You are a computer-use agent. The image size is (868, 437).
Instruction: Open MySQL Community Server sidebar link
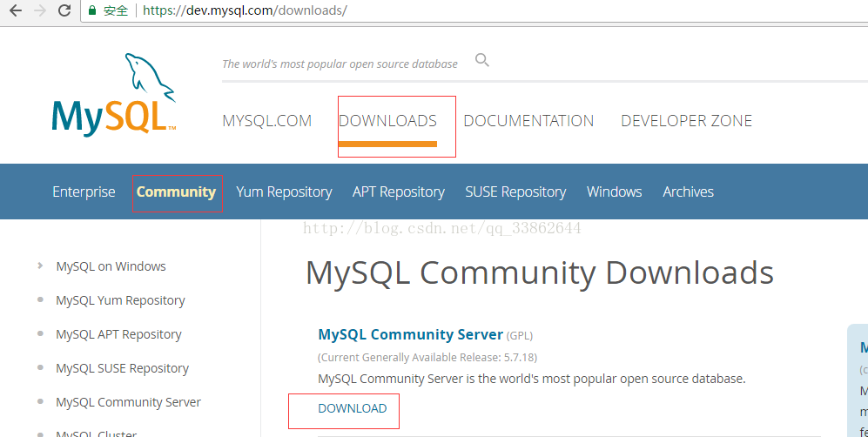tap(128, 402)
